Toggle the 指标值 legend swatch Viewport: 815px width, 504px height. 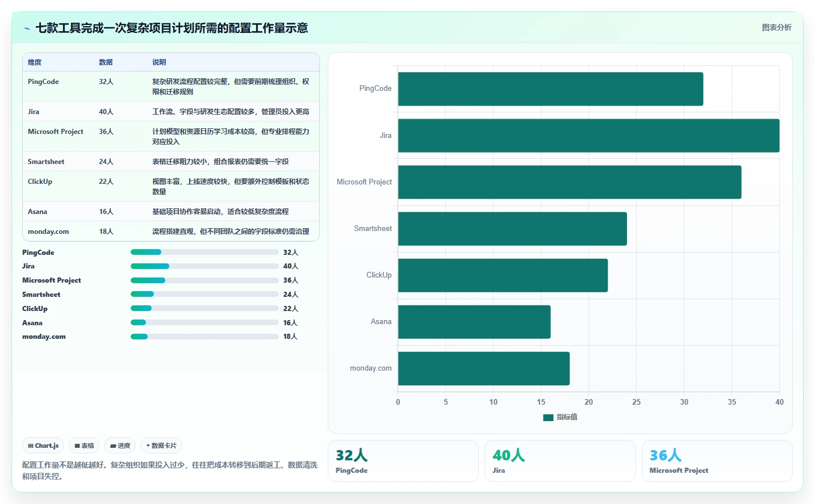click(548, 417)
